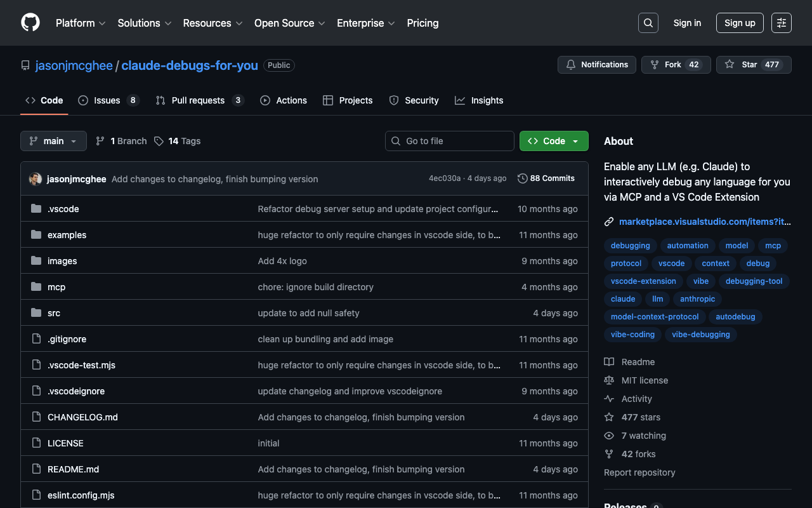Focus the Go to file field

(449, 141)
